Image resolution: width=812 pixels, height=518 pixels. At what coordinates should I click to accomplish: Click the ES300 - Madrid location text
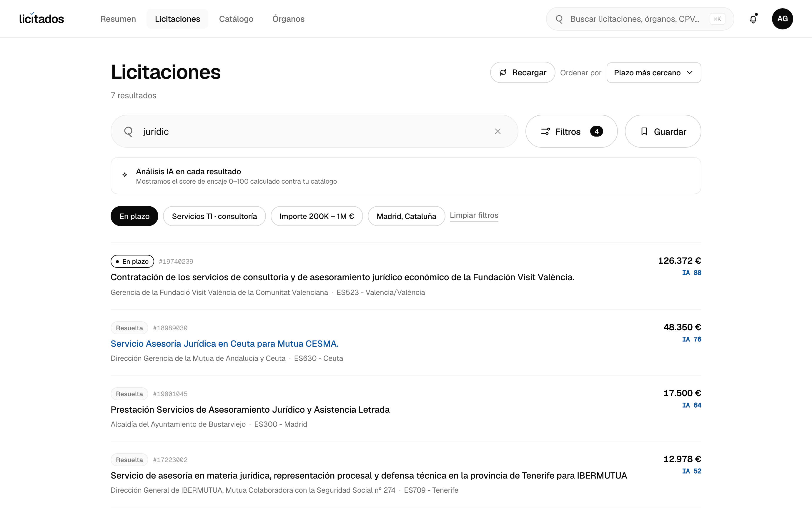tap(281, 424)
